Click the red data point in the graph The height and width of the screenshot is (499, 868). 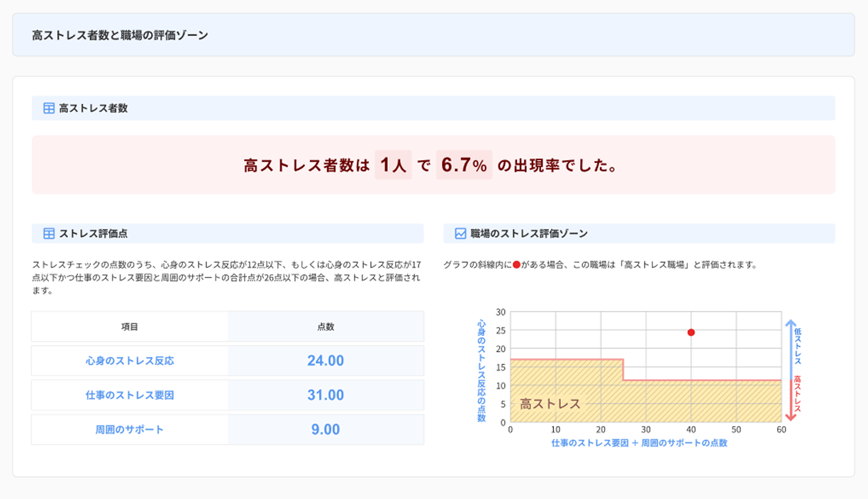pyautogui.click(x=691, y=332)
